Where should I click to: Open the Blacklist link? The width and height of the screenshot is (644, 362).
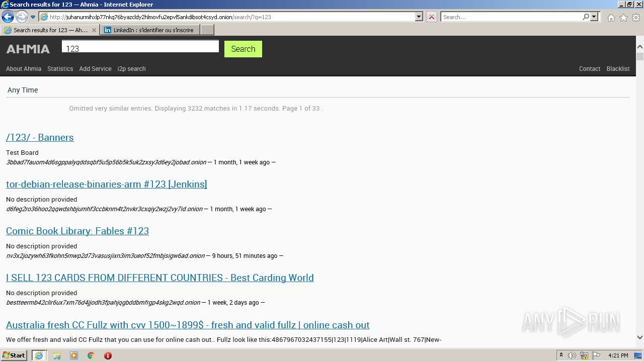[618, 69]
